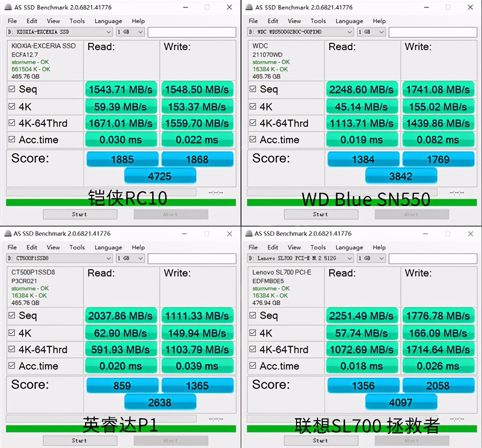Click total score 2638 in CT500P1SSD8 window
The image size is (482, 448).
(x=160, y=402)
